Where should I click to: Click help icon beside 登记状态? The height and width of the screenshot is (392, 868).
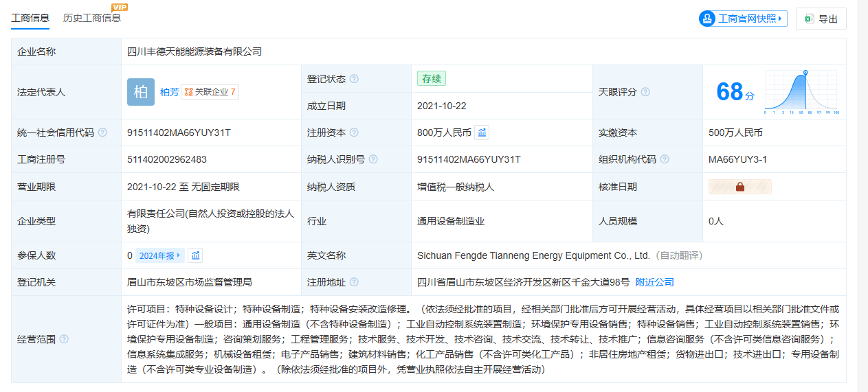(354, 79)
